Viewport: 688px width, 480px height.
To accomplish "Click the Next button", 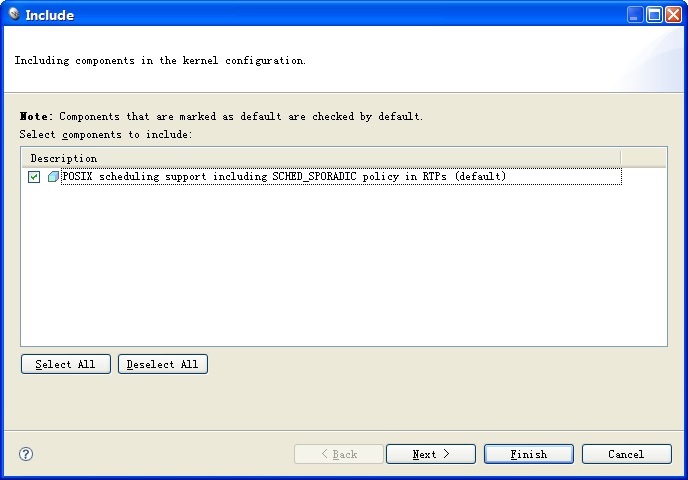I will [431, 454].
